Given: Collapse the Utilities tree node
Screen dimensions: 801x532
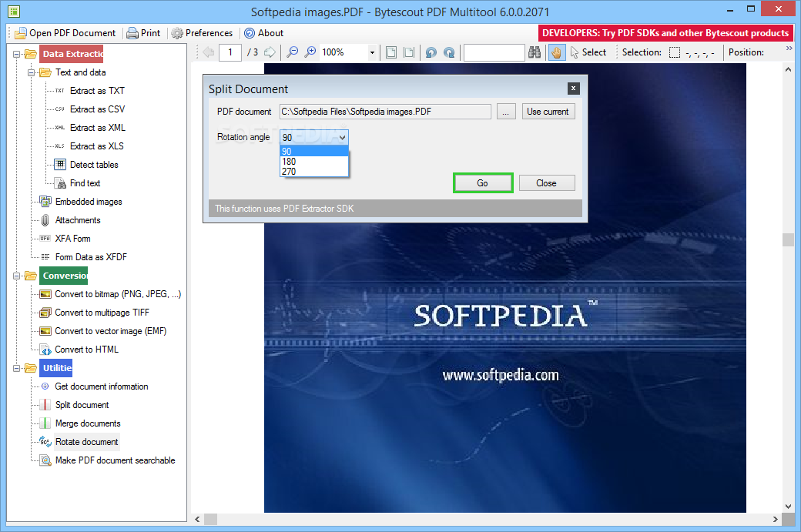Looking at the screenshot, I should point(17,368).
